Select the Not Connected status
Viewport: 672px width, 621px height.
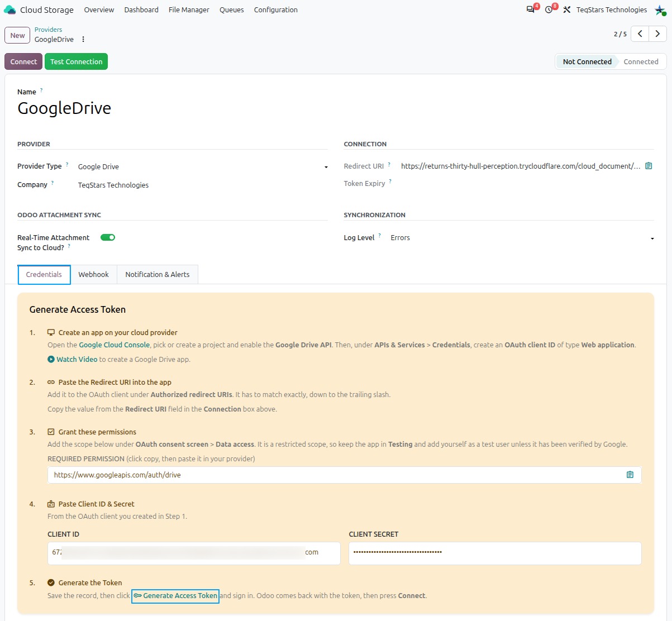[587, 61]
